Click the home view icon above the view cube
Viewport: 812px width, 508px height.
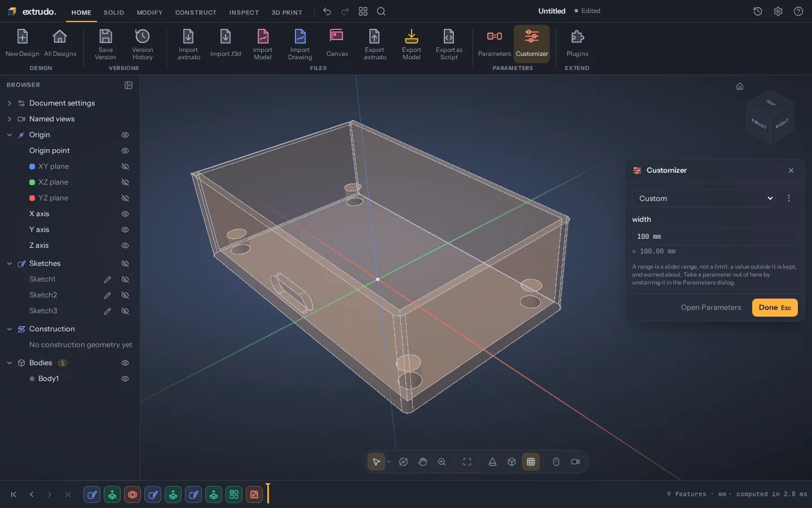[x=740, y=86]
